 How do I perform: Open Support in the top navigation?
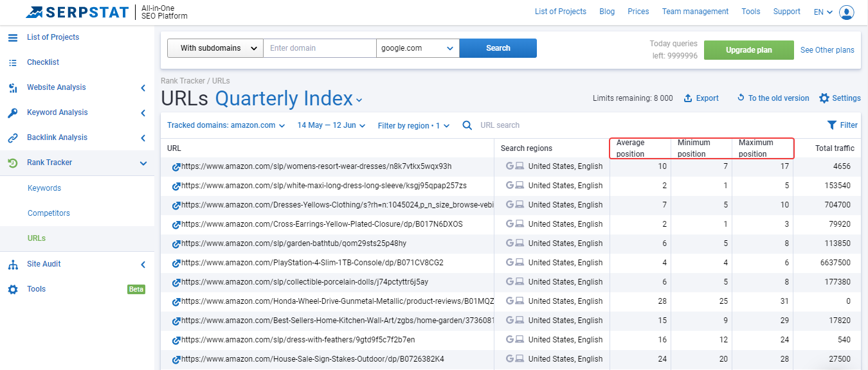tap(787, 12)
